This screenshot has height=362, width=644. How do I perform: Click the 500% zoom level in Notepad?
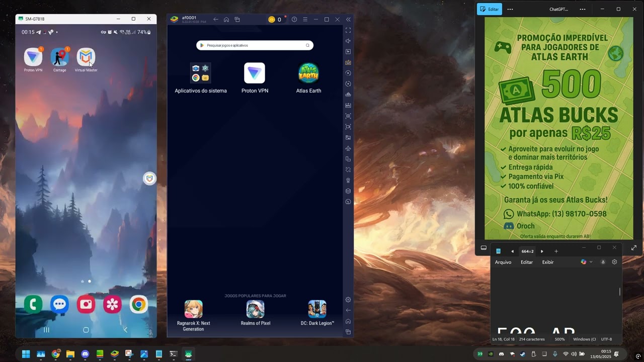pyautogui.click(x=560, y=339)
